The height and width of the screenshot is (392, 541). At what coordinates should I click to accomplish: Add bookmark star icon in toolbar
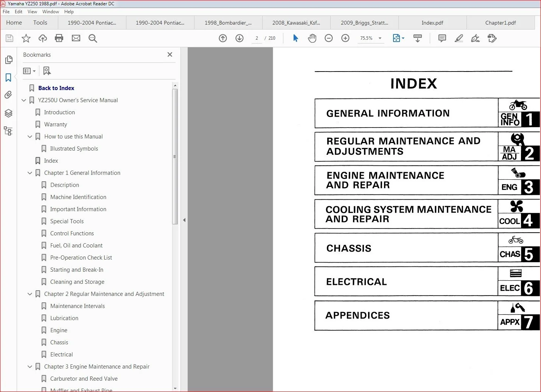pos(26,38)
